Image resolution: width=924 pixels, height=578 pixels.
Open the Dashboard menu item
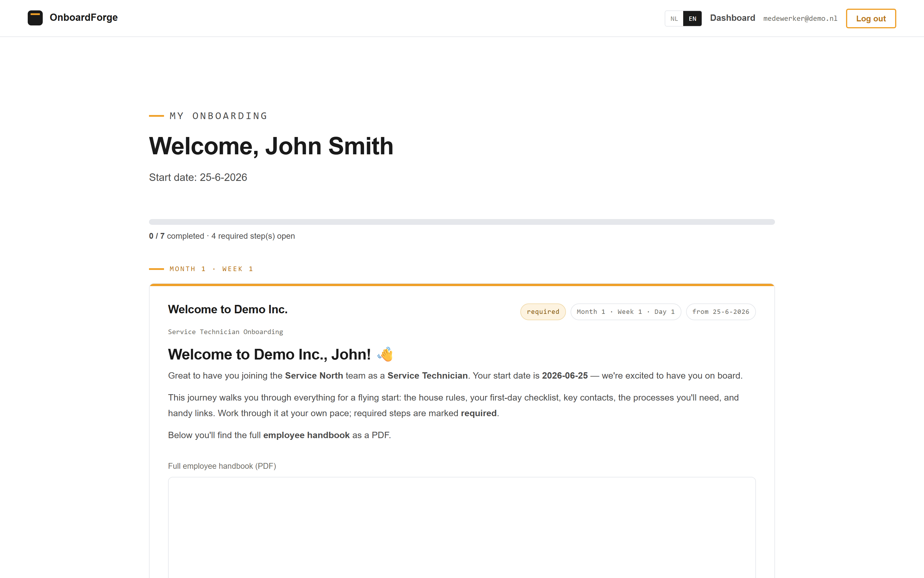[732, 18]
